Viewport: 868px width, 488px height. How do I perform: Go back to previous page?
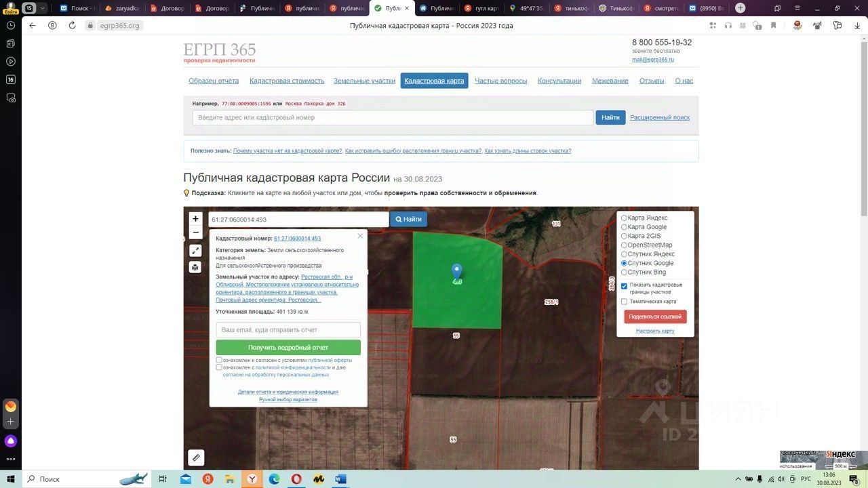(x=33, y=26)
